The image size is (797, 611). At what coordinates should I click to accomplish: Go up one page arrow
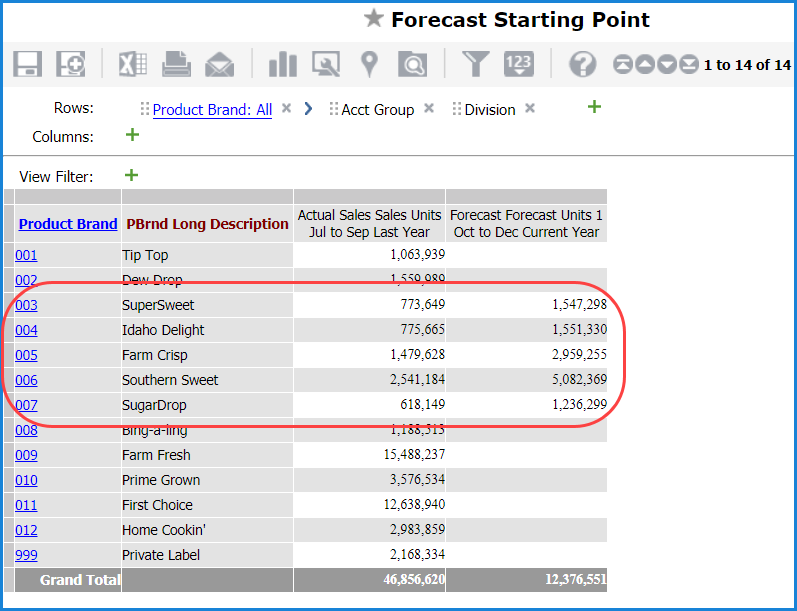pyautogui.click(x=645, y=65)
